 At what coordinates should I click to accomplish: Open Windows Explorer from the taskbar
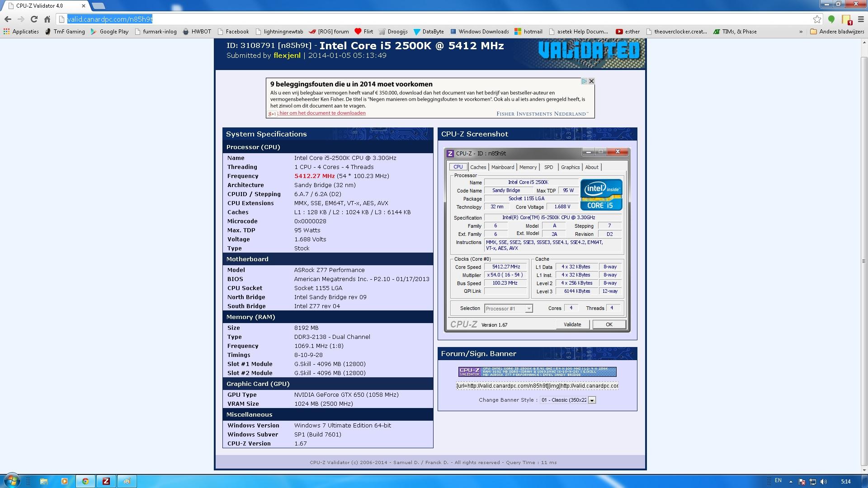point(44,481)
